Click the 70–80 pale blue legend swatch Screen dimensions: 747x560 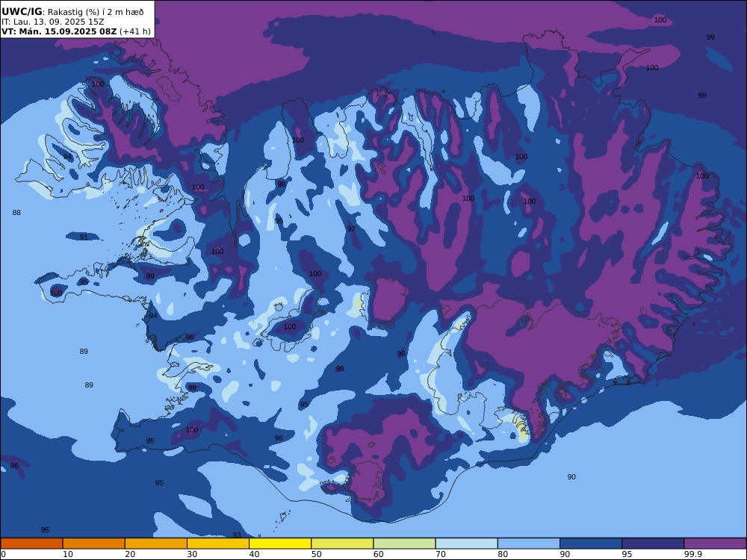466,544
